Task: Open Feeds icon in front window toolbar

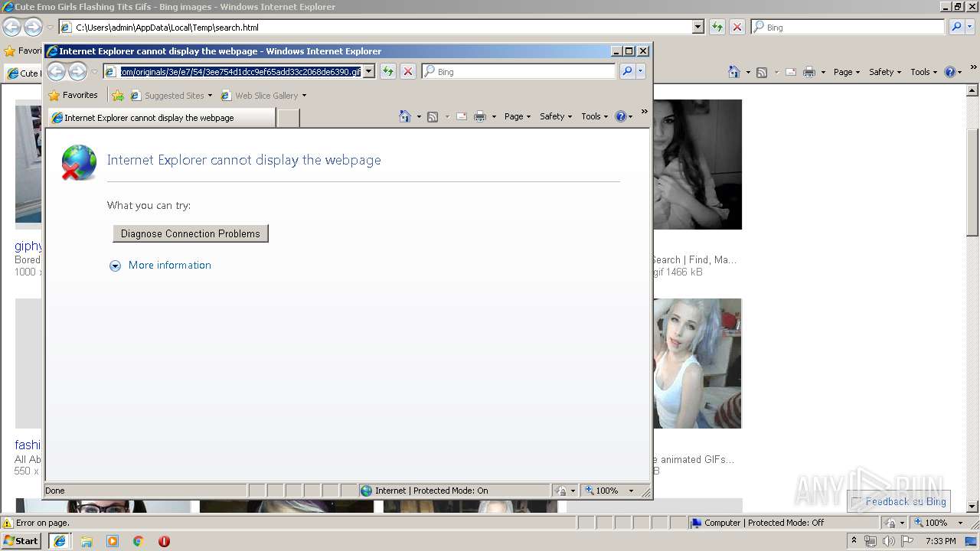Action: pyautogui.click(x=433, y=116)
